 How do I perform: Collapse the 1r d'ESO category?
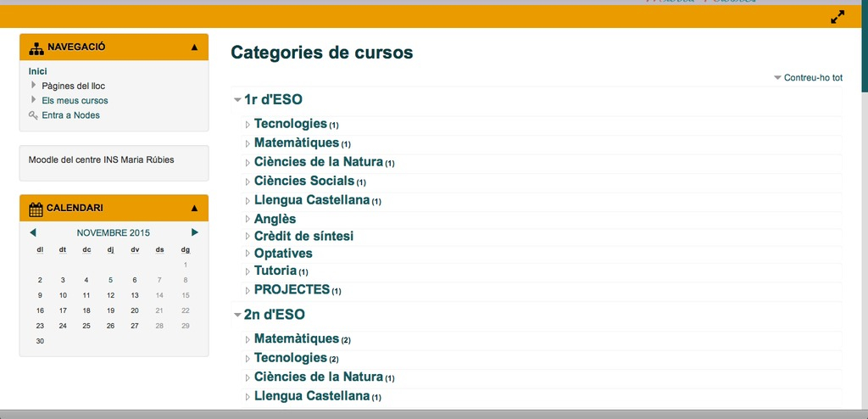(238, 100)
